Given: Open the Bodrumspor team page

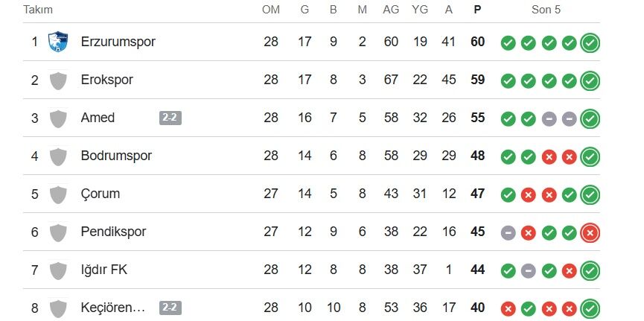Looking at the screenshot, I should (x=116, y=156).
